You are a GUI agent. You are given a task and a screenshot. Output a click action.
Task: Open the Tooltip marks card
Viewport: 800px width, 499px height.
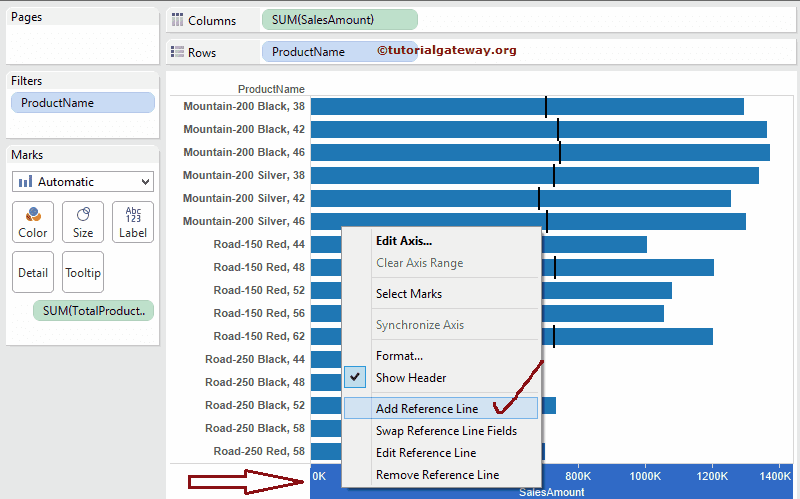pos(83,272)
